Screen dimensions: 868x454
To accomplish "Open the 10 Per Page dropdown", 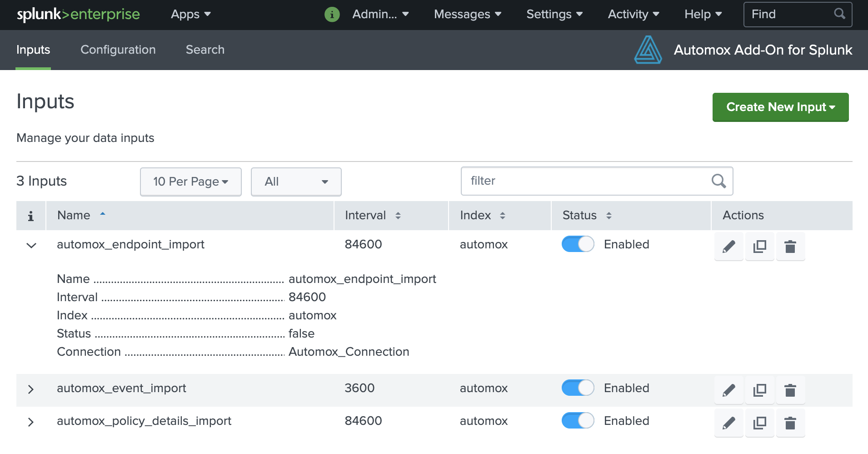I will (x=190, y=182).
